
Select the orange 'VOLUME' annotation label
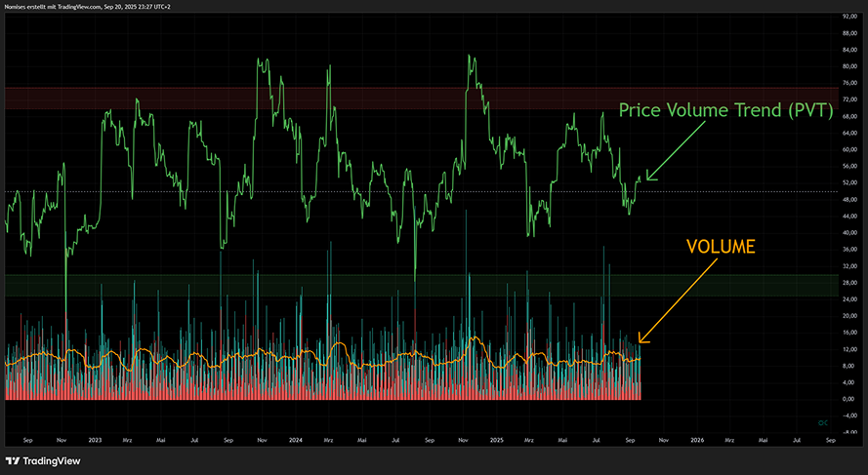[x=721, y=247]
